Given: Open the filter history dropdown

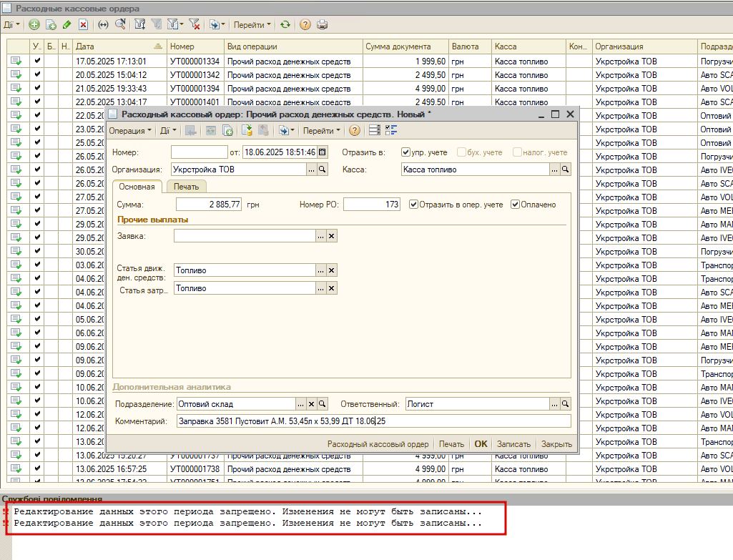Looking at the screenshot, I should tap(175, 25).
